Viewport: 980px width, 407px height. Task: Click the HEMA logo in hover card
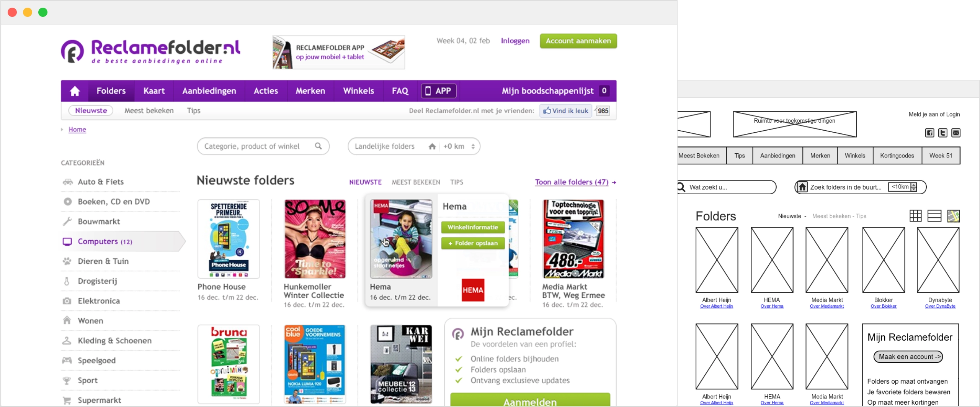coord(473,290)
